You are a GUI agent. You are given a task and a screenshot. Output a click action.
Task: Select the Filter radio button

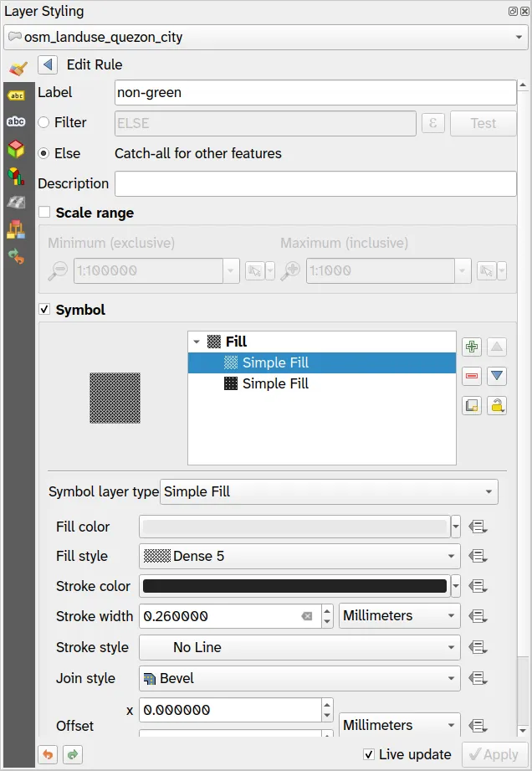(44, 123)
